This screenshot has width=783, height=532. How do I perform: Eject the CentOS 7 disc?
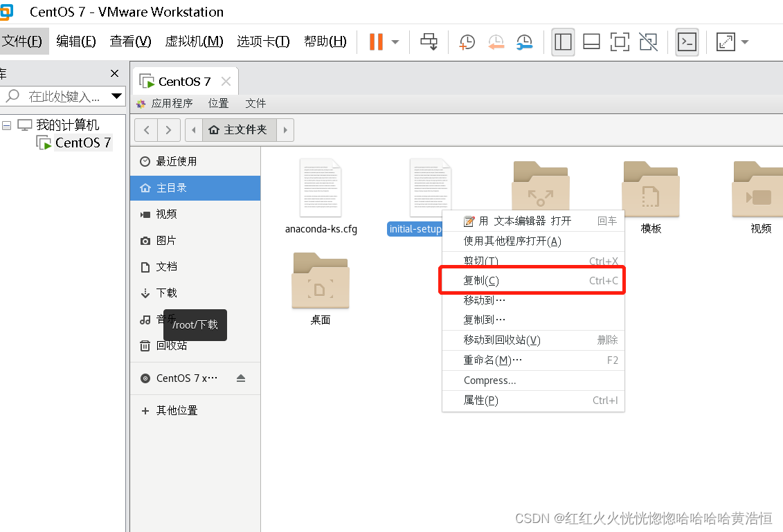[x=241, y=378]
